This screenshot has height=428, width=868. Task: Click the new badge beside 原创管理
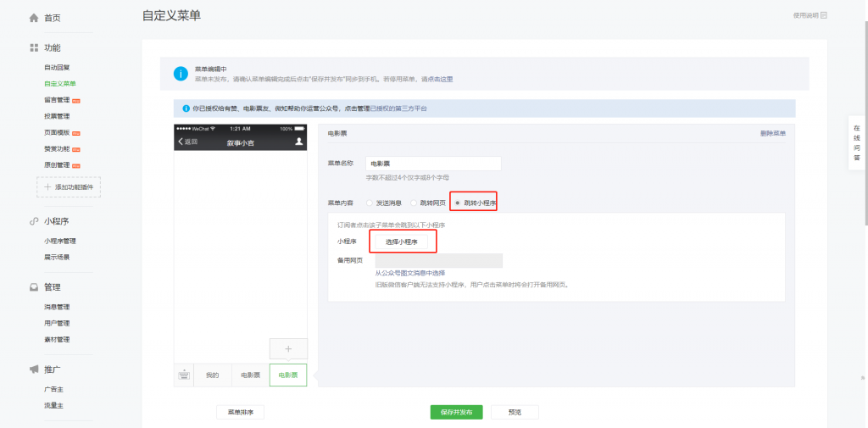click(76, 165)
